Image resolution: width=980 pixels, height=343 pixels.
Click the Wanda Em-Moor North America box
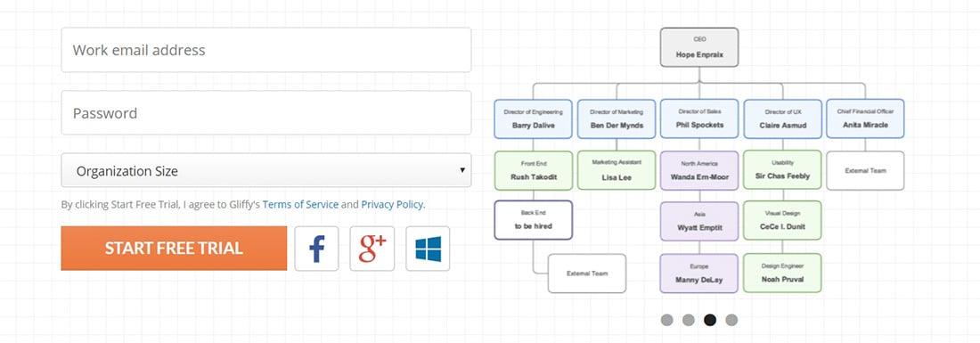pyautogui.click(x=699, y=170)
